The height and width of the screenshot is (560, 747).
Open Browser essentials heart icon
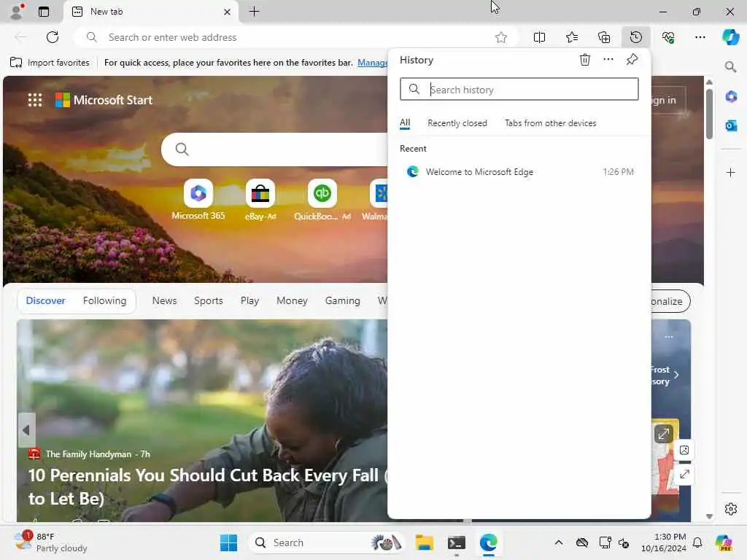click(668, 37)
